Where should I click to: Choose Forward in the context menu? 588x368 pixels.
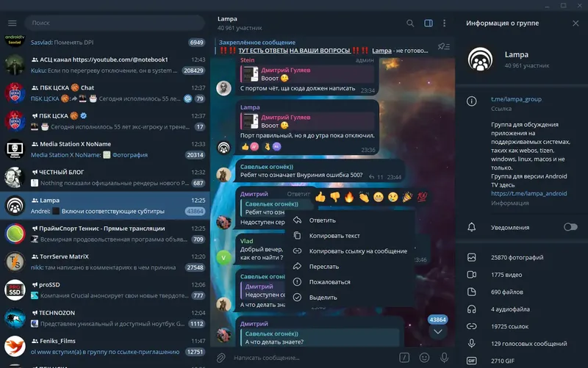click(350, 267)
